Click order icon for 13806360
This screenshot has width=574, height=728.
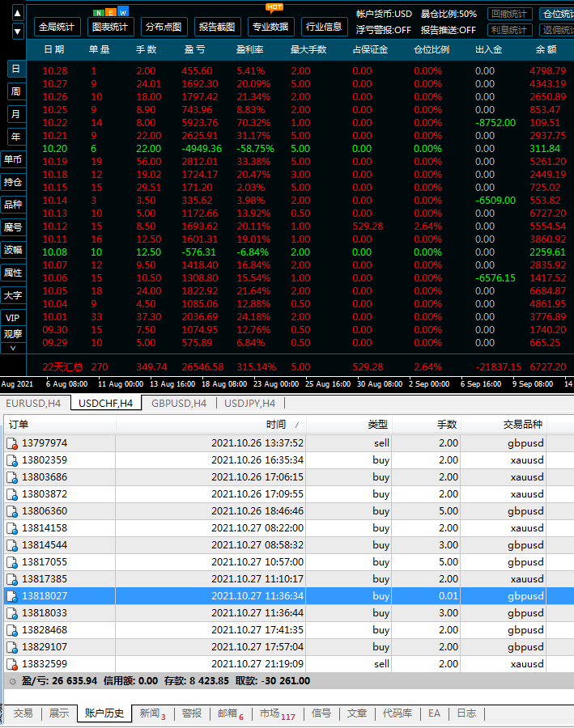(x=12, y=511)
